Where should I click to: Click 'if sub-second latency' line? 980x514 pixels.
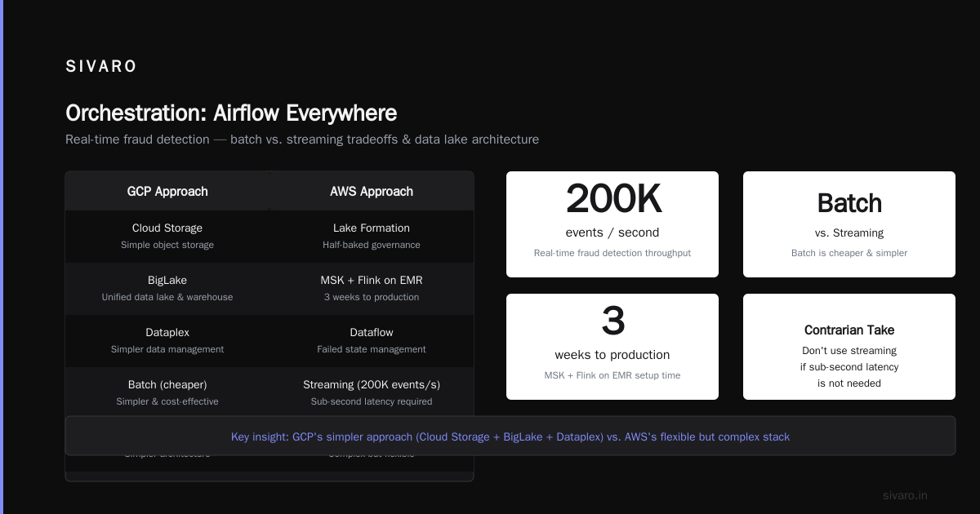coord(849,367)
